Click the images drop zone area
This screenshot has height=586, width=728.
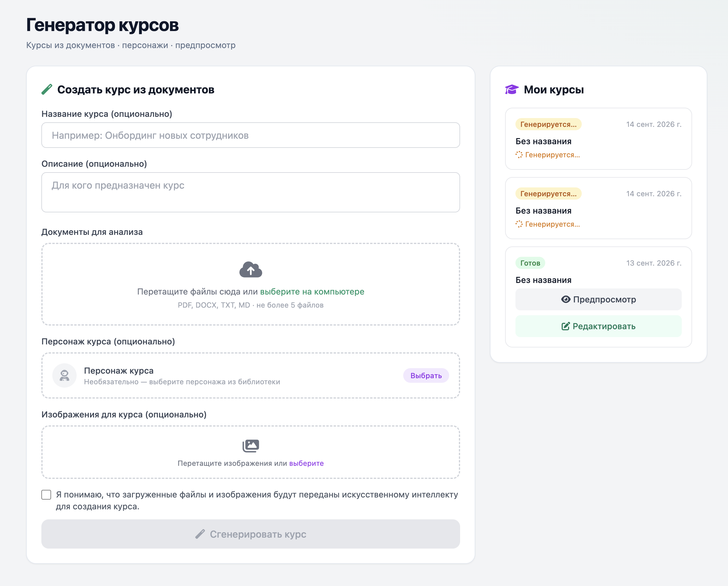pos(251,452)
